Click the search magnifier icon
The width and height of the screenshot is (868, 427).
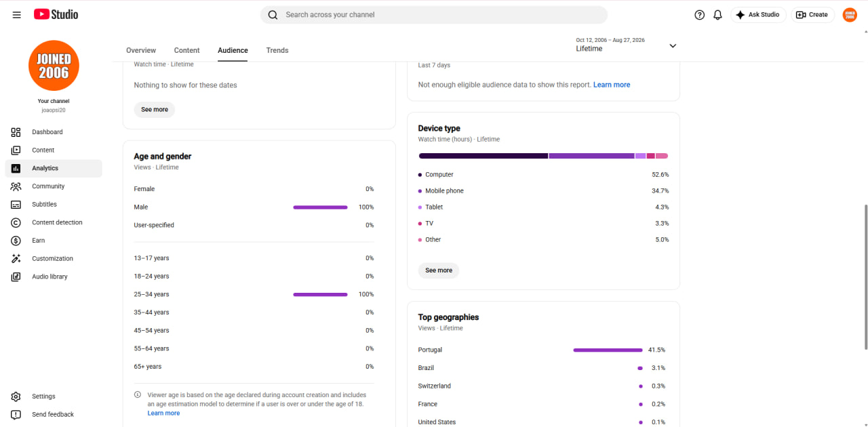click(273, 15)
